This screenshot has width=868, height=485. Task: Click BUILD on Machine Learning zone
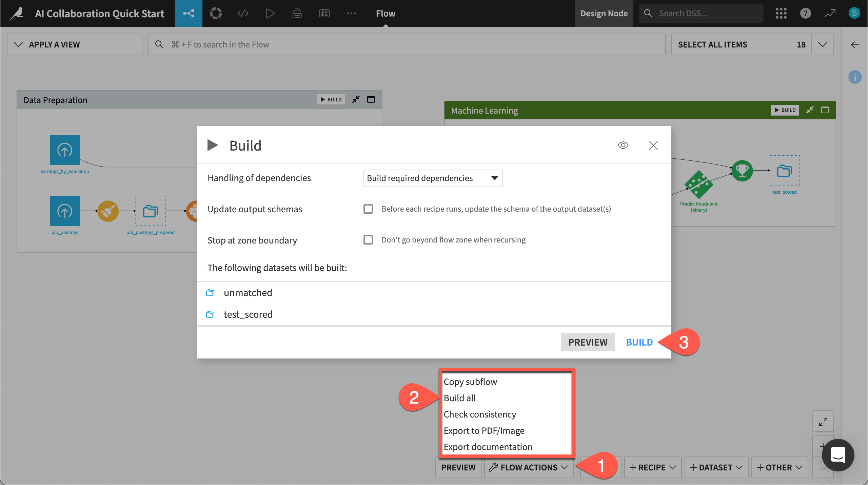click(x=785, y=110)
